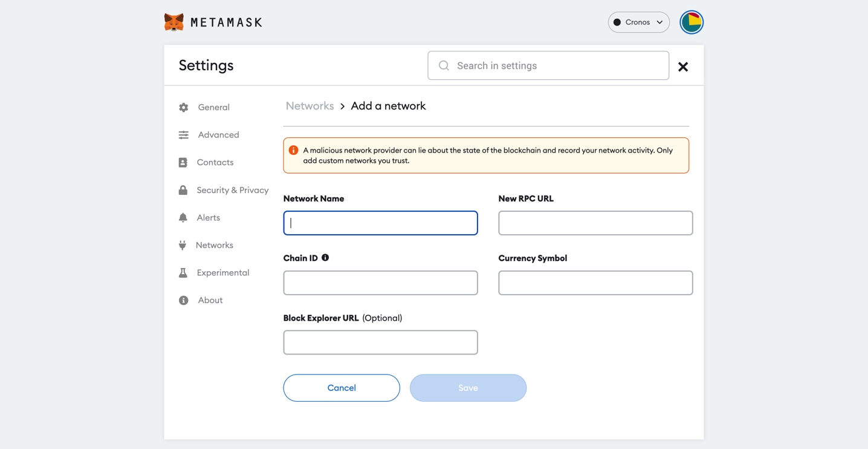Focus the New RPC URL field
Viewport: 868px width, 449px height.
(595, 223)
